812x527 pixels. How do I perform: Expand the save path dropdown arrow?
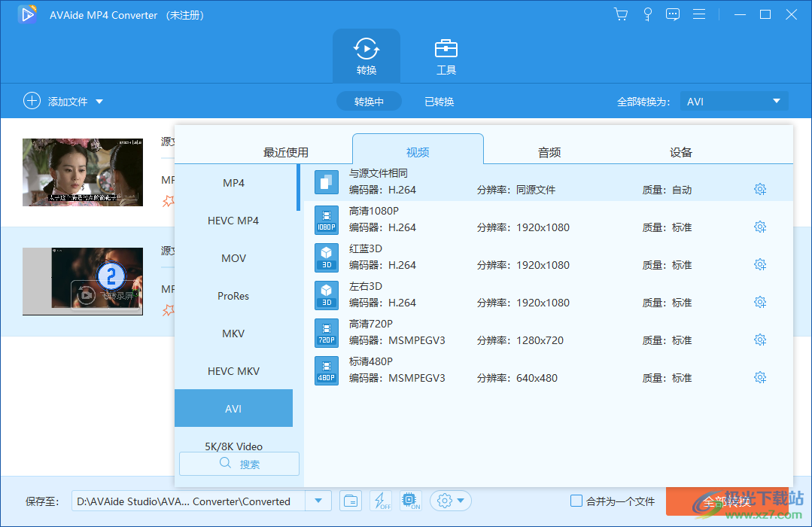click(x=318, y=501)
